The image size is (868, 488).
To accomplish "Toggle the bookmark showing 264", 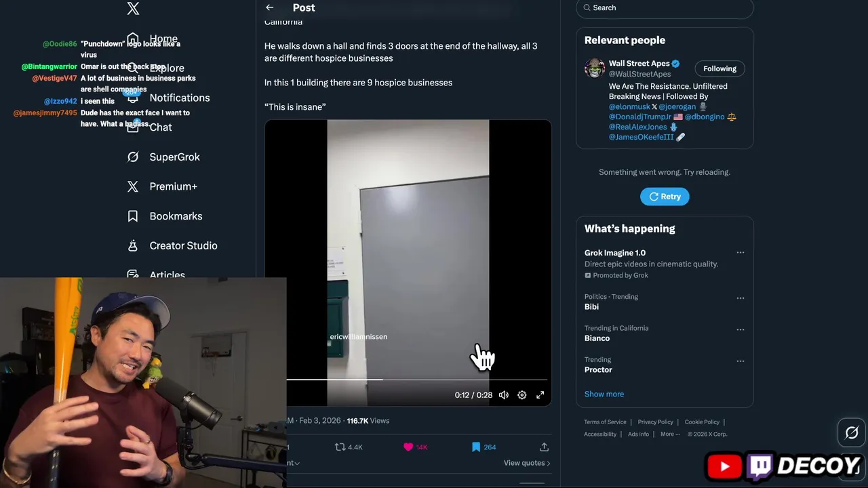I will click(476, 447).
